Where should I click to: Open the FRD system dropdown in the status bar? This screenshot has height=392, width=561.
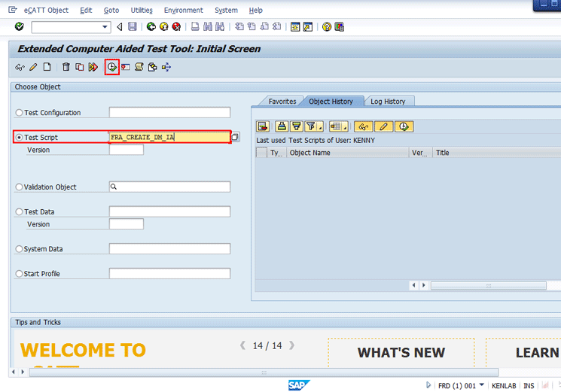click(x=482, y=385)
